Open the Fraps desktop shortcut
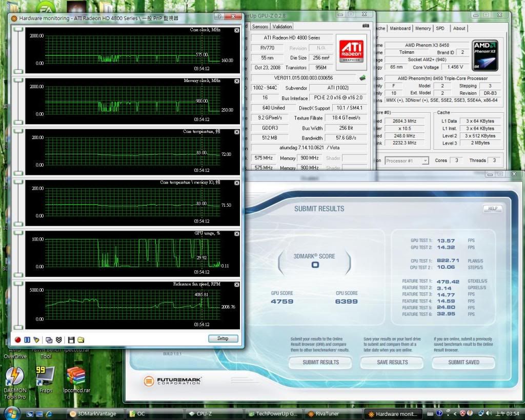Screen dimensions: 525x420 coord(46,379)
